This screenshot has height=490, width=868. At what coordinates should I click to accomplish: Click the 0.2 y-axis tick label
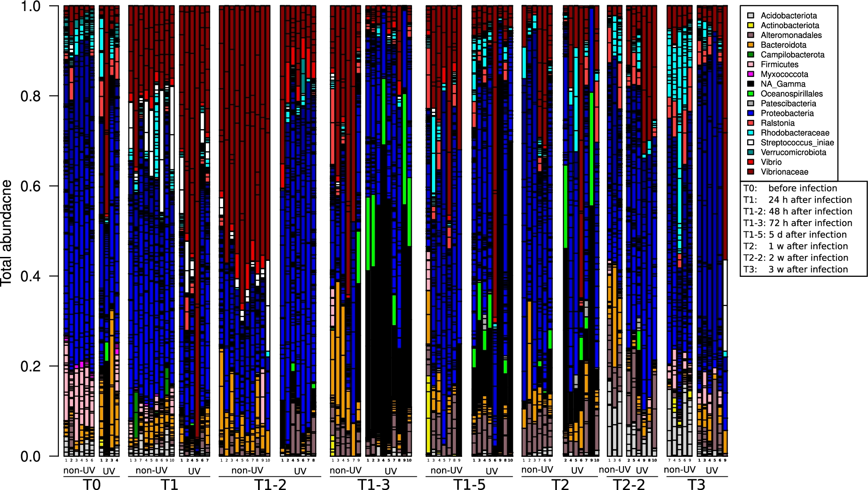tap(31, 366)
